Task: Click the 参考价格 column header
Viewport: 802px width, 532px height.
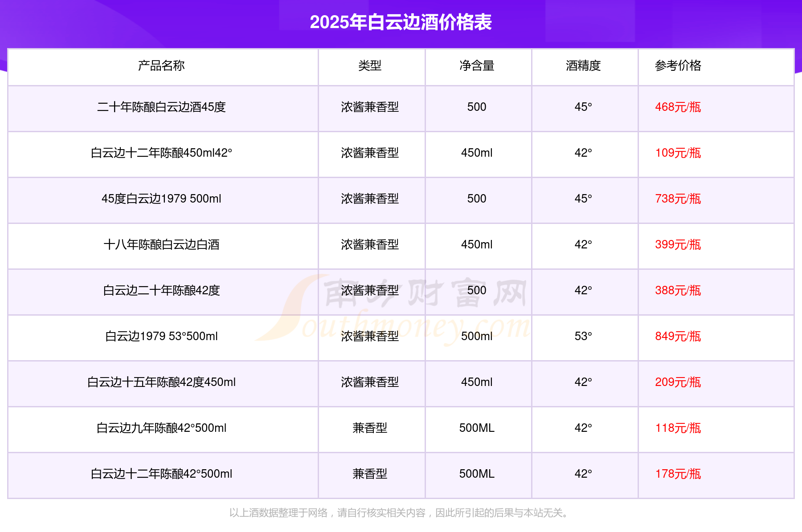Action: pyautogui.click(x=678, y=65)
